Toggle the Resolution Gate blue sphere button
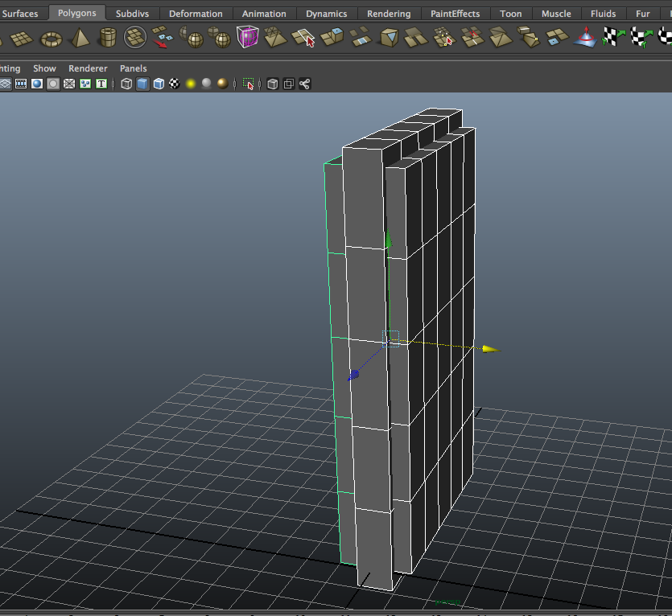The height and width of the screenshot is (616, 672). click(x=37, y=84)
